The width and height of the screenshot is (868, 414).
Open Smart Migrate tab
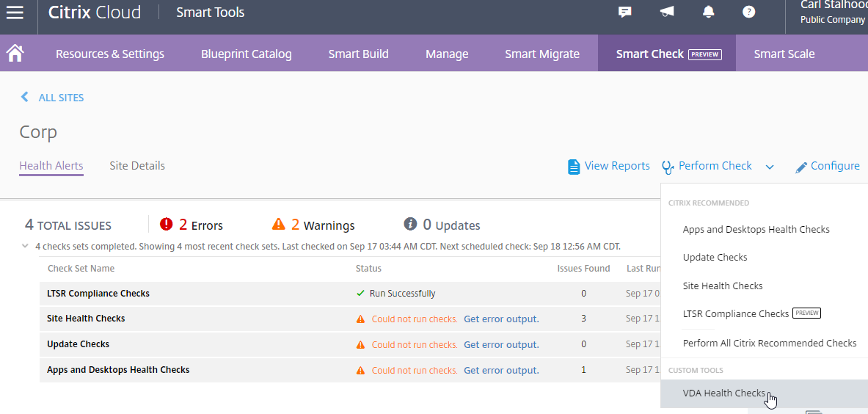pyautogui.click(x=542, y=54)
